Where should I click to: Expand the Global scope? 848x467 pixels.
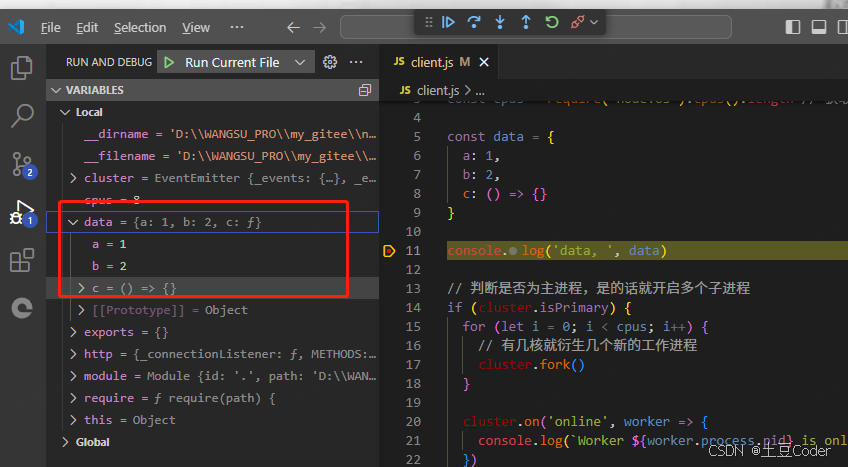coord(65,442)
